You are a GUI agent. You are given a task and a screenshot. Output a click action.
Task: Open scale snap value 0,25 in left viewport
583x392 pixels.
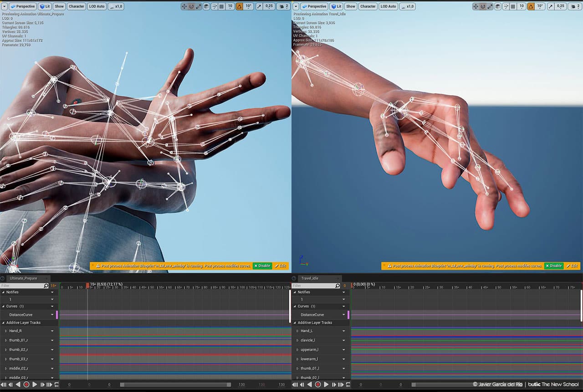click(269, 6)
